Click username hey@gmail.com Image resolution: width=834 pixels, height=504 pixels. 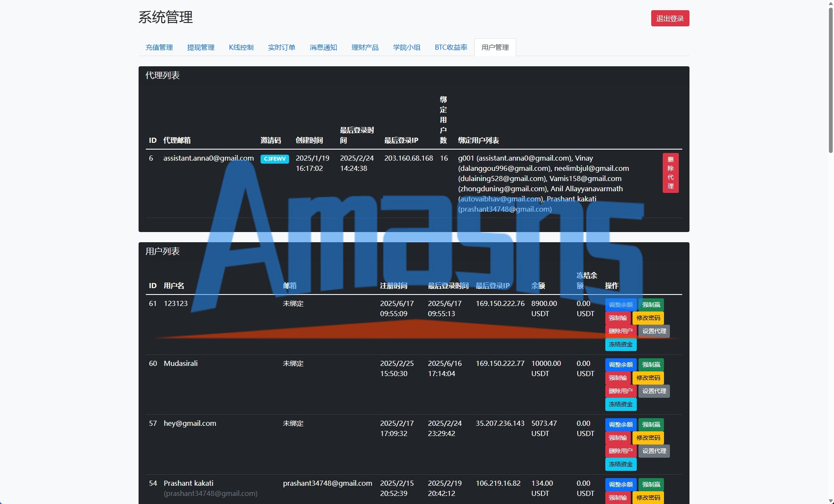[x=190, y=423]
